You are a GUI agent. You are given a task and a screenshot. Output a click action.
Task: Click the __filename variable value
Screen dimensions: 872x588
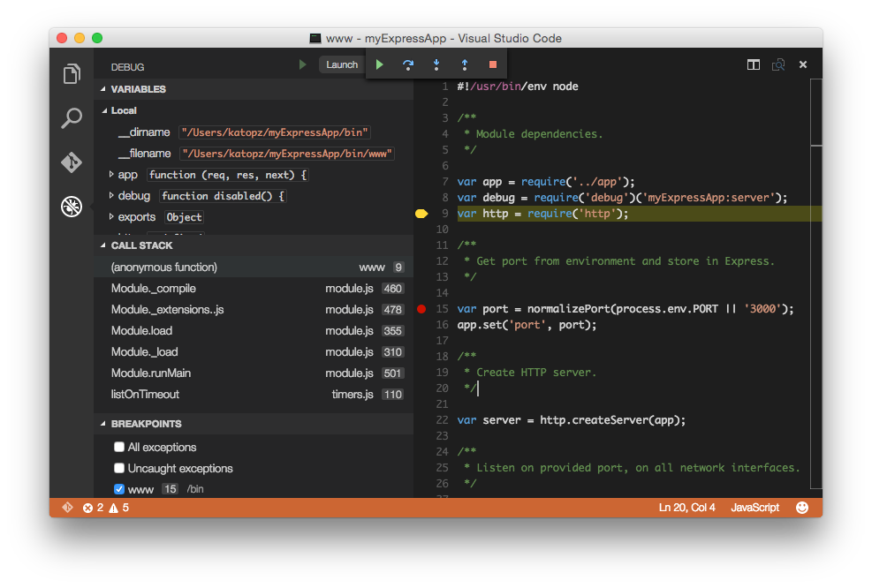(287, 154)
